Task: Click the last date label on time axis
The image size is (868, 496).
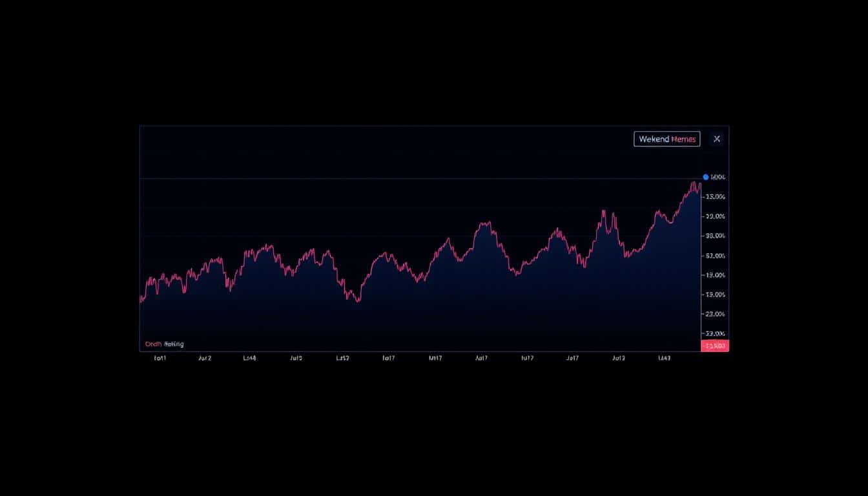Action: click(x=664, y=357)
